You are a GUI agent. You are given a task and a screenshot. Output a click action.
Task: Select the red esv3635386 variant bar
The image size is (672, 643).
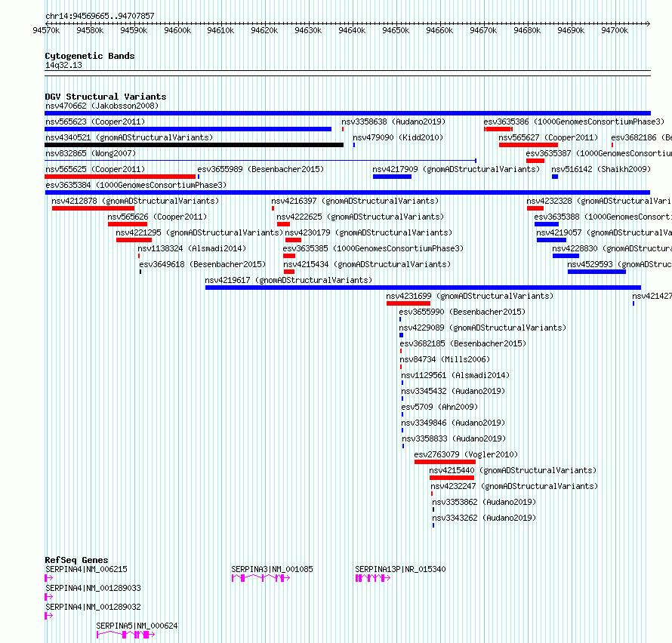(x=498, y=129)
